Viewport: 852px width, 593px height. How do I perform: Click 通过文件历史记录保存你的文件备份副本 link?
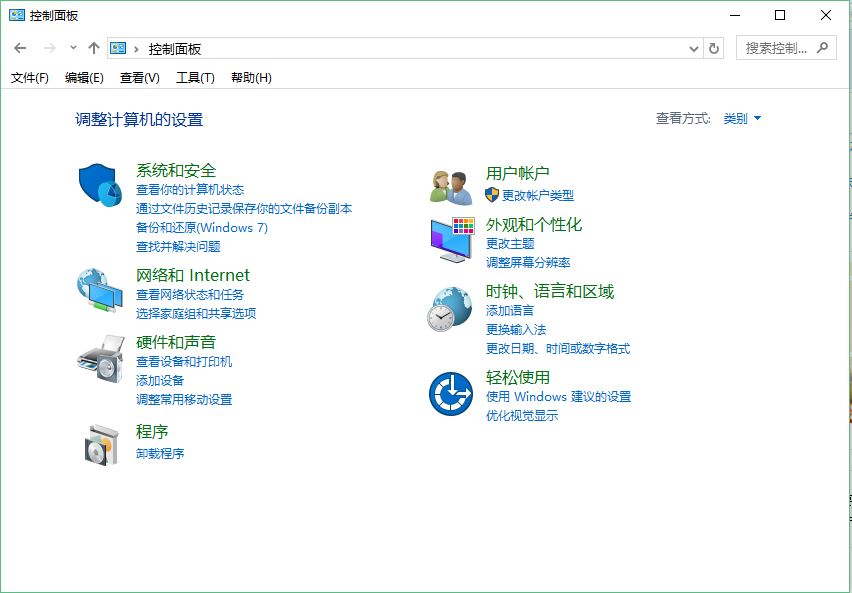tap(244, 209)
